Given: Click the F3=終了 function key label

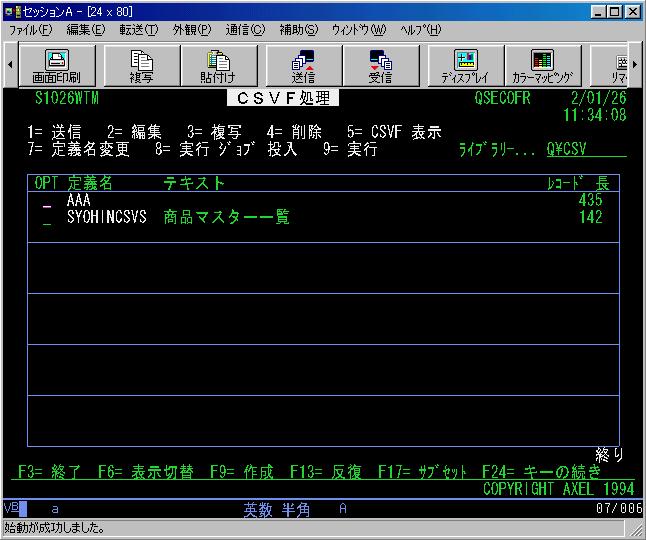Looking at the screenshot, I should (49, 472).
